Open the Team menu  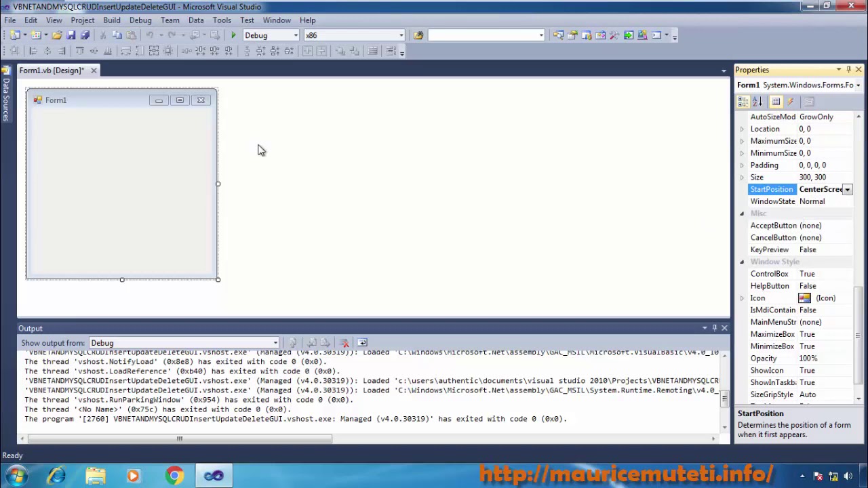coord(170,20)
